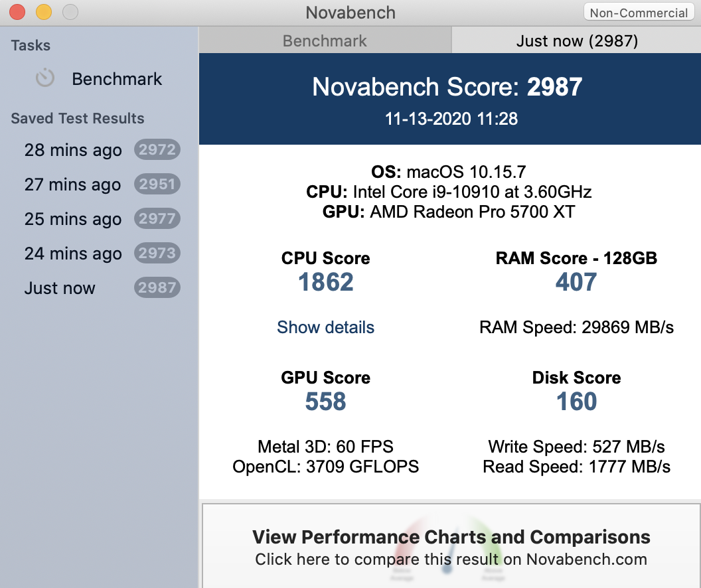The width and height of the screenshot is (701, 588).
Task: Click the 2987 score badge in sidebar
Action: 157,288
